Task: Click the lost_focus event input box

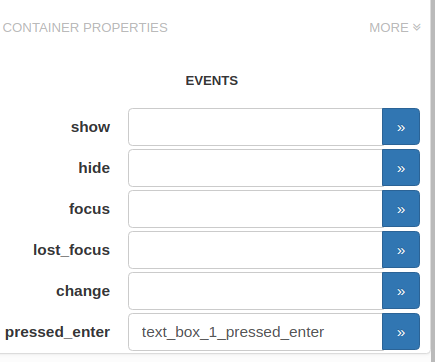Action: (255, 250)
